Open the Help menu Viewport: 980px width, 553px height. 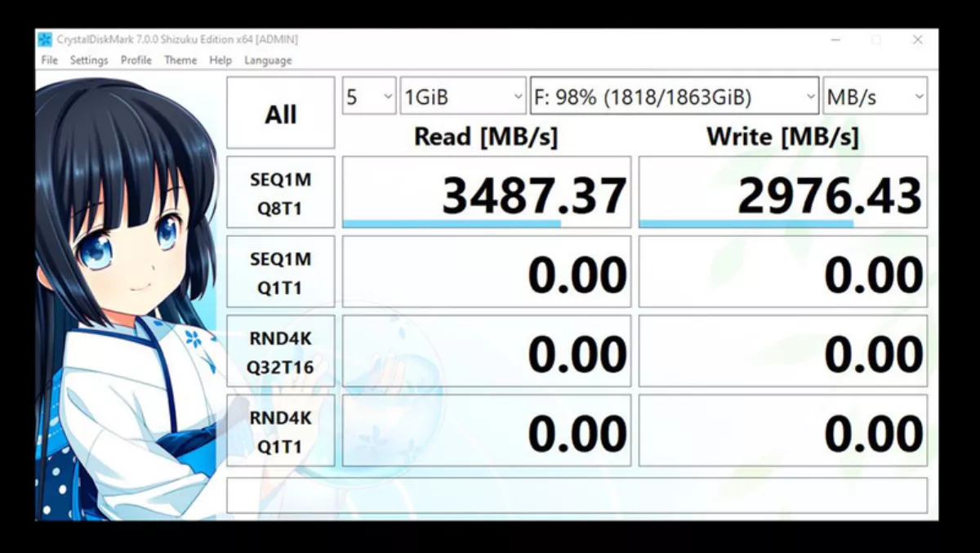coord(220,60)
